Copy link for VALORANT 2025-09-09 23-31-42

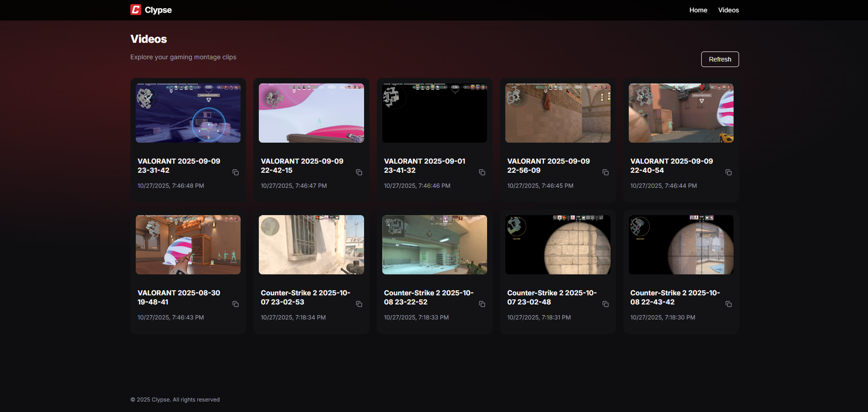pos(236,172)
